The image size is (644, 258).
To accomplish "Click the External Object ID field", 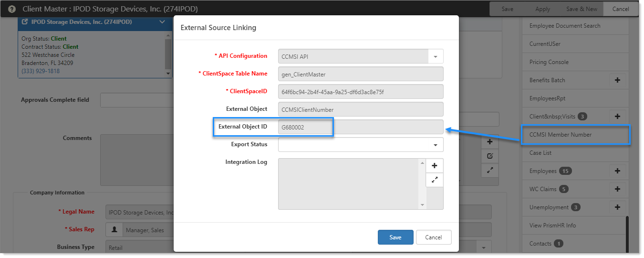I will pos(361,127).
